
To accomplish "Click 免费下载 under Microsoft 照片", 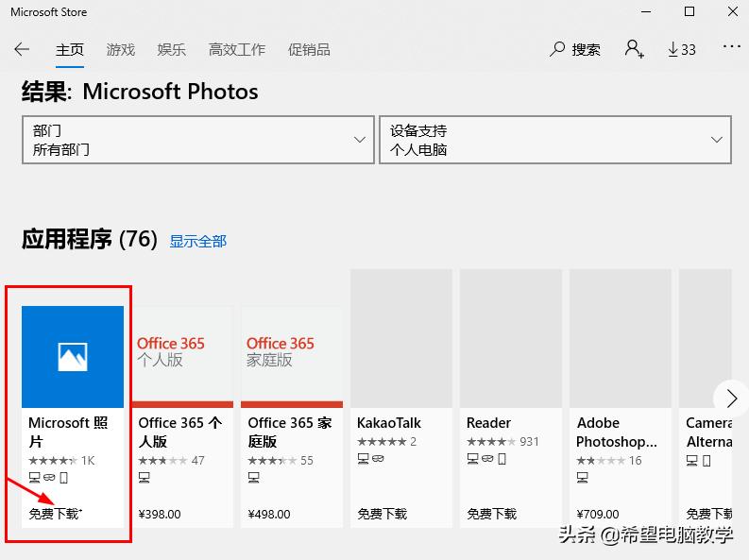I will coord(55,514).
